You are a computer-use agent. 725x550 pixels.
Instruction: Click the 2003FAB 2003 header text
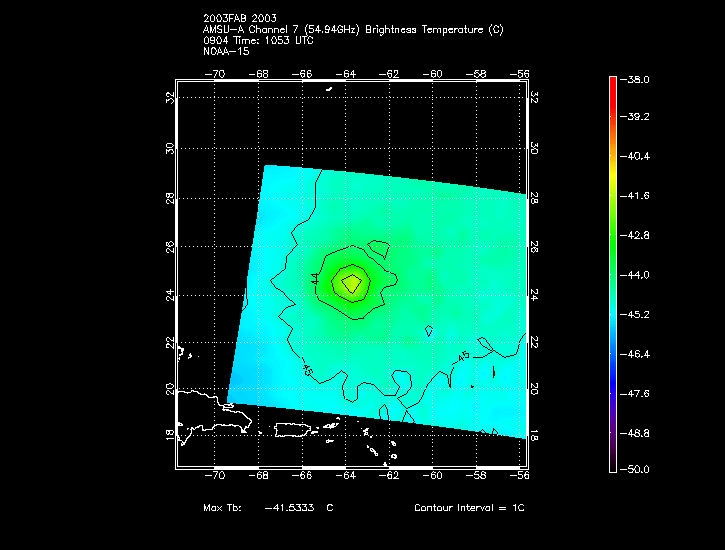point(240,18)
